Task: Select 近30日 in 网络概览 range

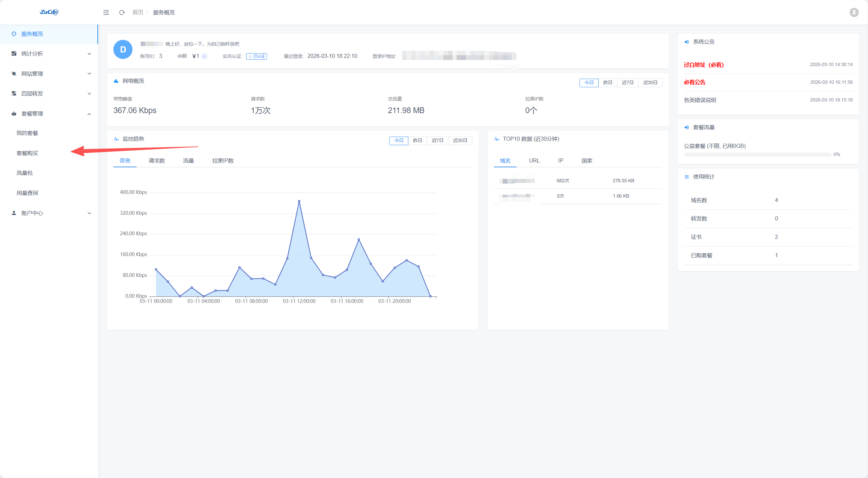Action: [x=650, y=83]
